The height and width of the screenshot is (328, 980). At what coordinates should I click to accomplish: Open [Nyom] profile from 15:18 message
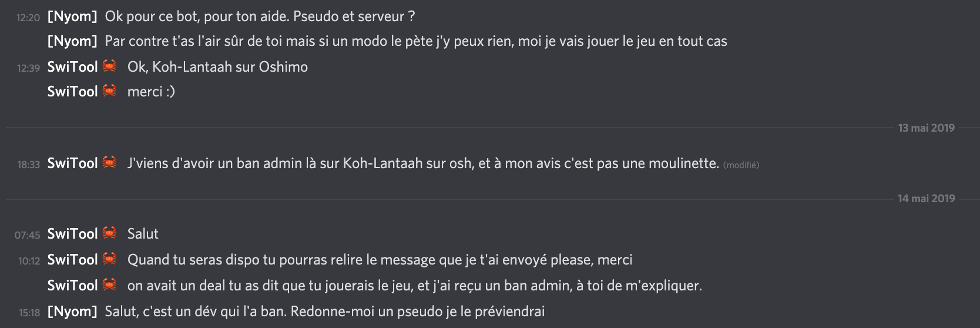point(72,312)
